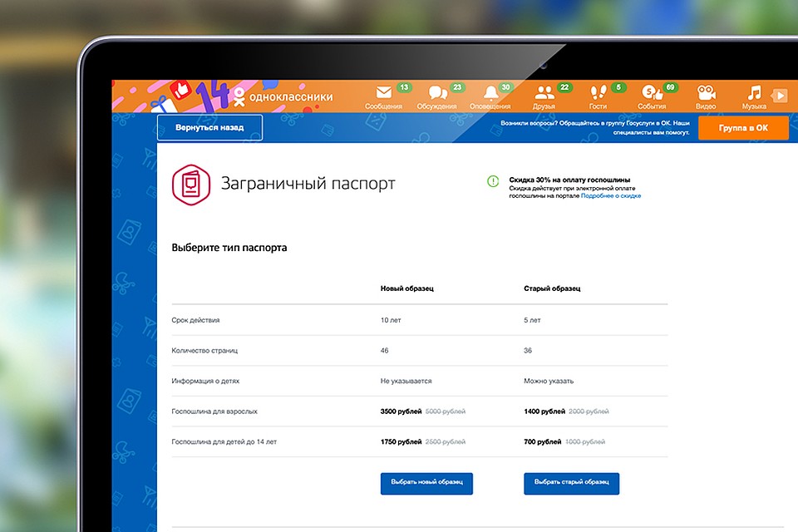Image resolution: width=798 pixels, height=532 pixels.
Task: Open Оповещения bell icon
Action: [490, 93]
